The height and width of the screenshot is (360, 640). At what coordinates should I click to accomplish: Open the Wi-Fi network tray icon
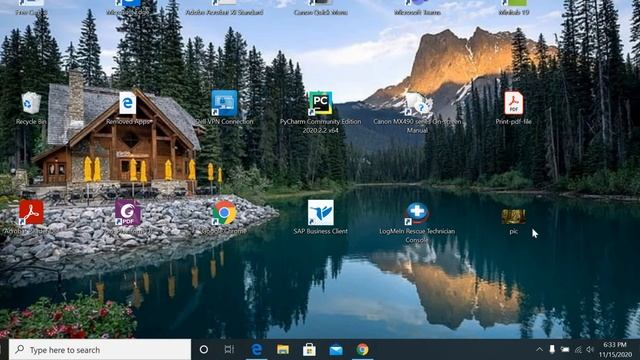pyautogui.click(x=578, y=349)
